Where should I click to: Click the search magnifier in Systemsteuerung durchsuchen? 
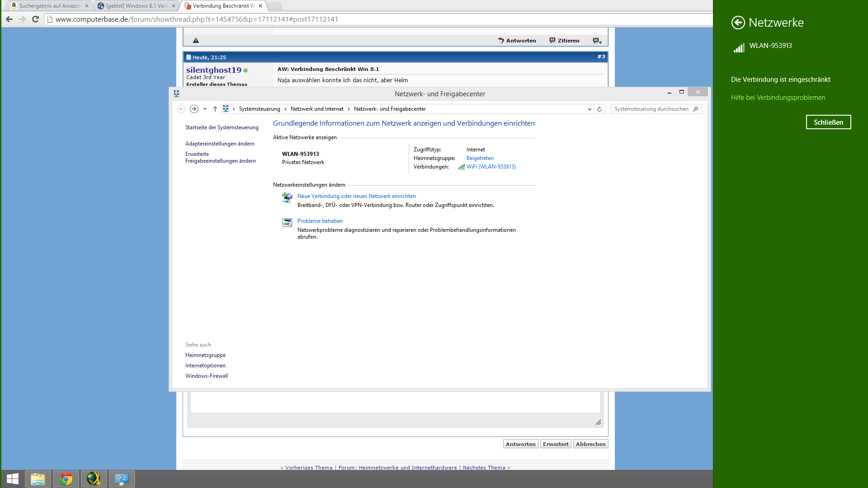tap(696, 109)
